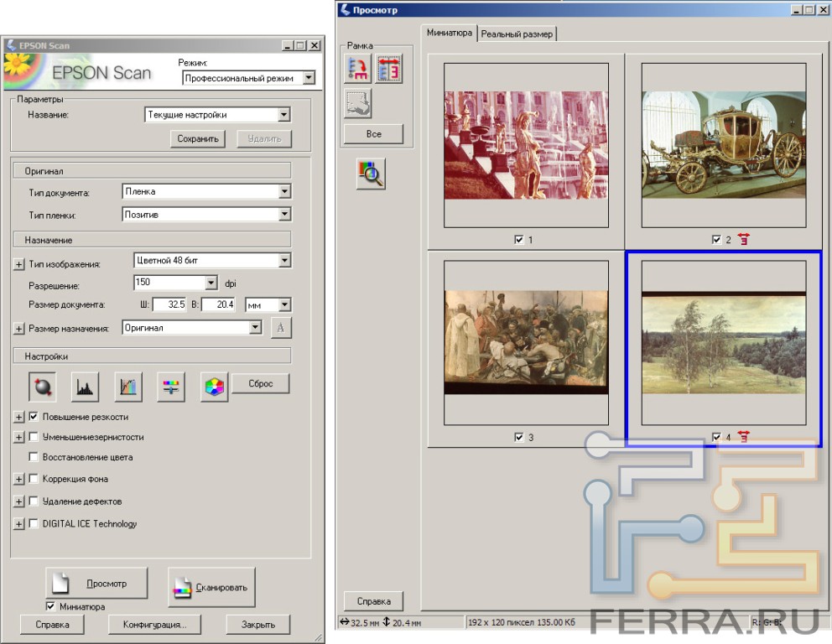The width and height of the screenshot is (832, 644).
Task: Click the densitometer magnifier icon
Action: click(x=371, y=173)
